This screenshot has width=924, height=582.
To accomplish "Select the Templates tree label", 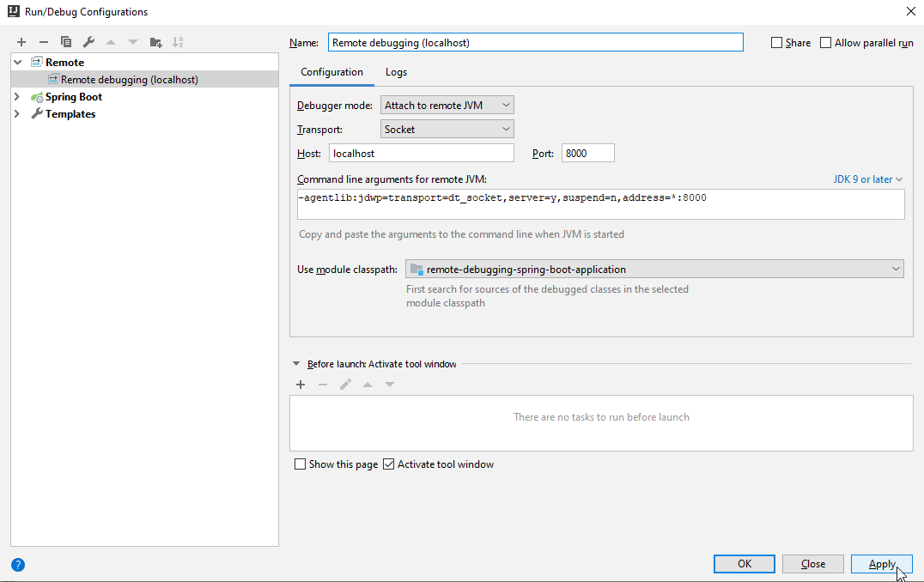I will point(70,113).
